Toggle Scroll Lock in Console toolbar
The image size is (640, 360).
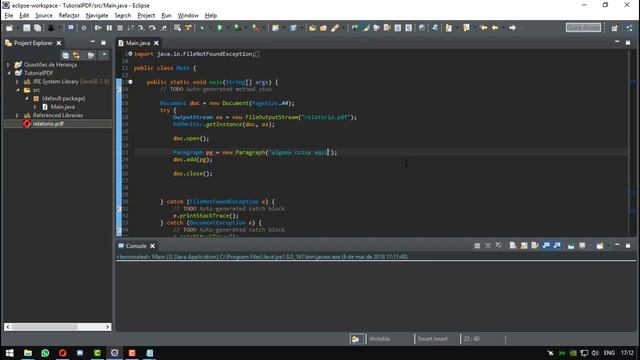(524, 246)
